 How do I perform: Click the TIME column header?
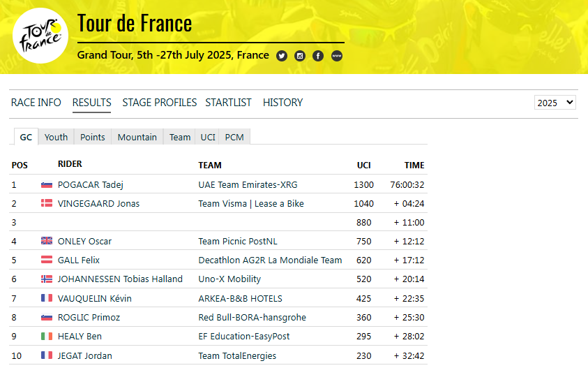414,165
